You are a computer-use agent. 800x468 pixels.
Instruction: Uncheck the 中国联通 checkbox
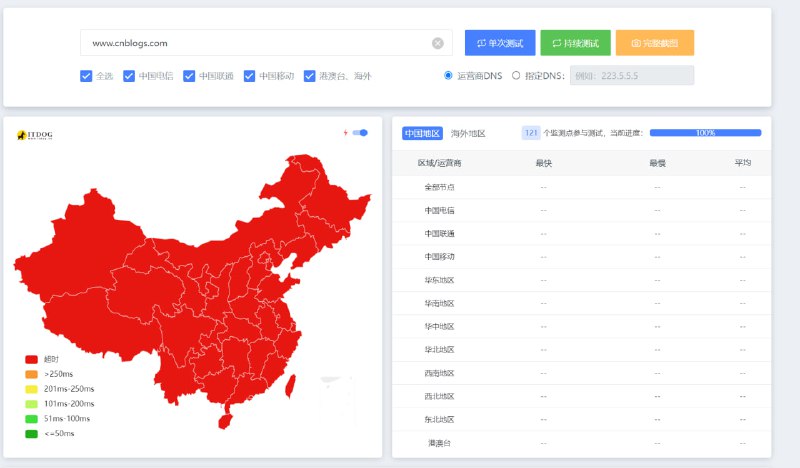pyautogui.click(x=189, y=76)
